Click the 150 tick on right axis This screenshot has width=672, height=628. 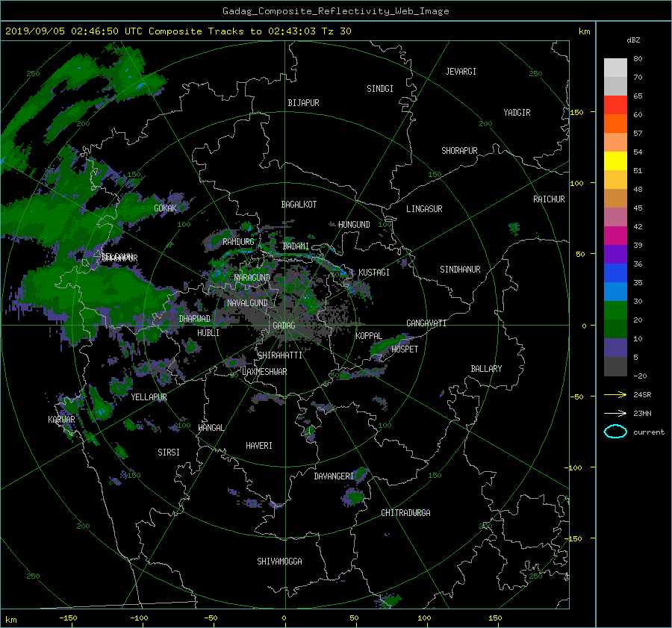point(577,112)
